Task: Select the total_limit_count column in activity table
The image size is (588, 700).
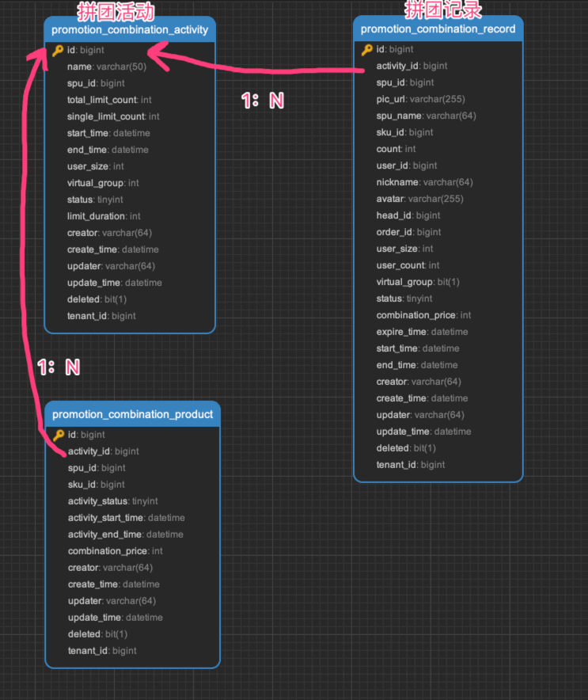Action: pyautogui.click(x=109, y=100)
